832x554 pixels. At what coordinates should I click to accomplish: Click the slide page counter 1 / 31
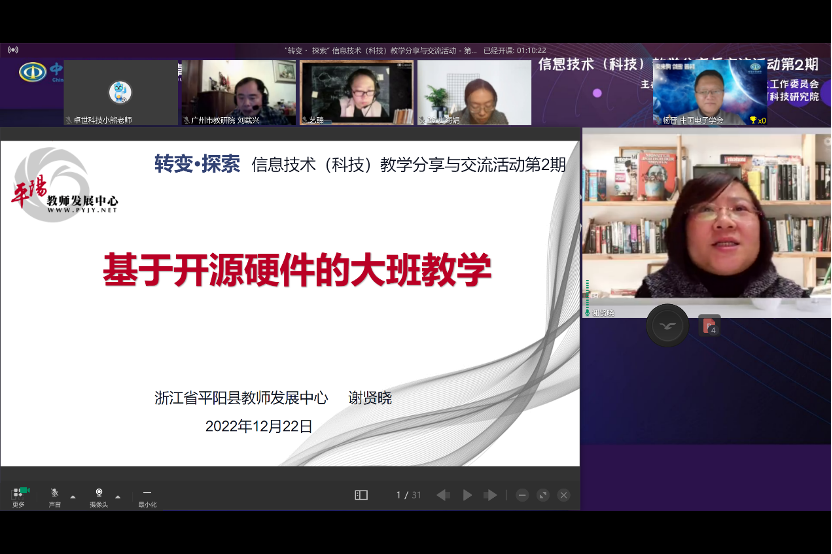point(408,495)
